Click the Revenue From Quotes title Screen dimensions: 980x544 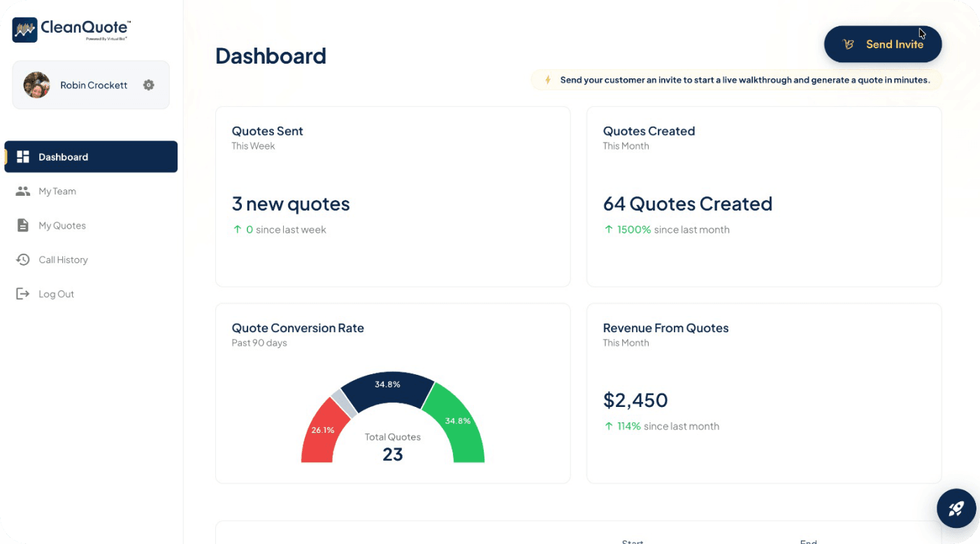(x=666, y=328)
